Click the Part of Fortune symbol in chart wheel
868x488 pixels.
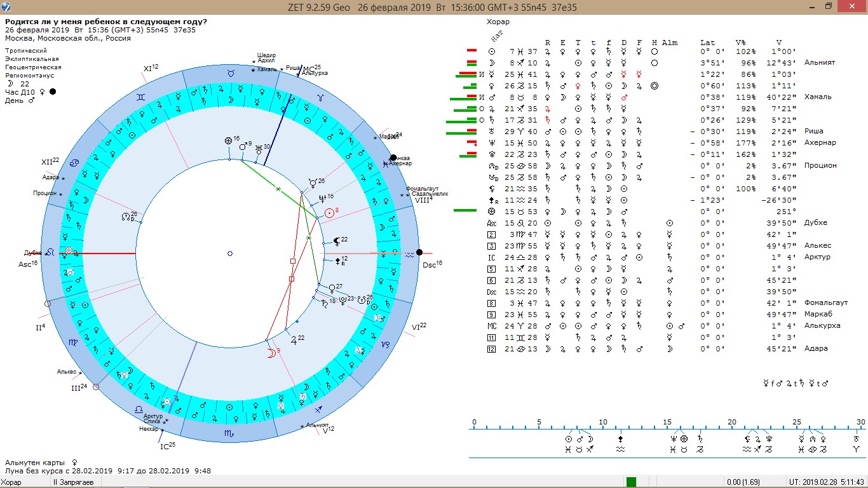pos(229,140)
